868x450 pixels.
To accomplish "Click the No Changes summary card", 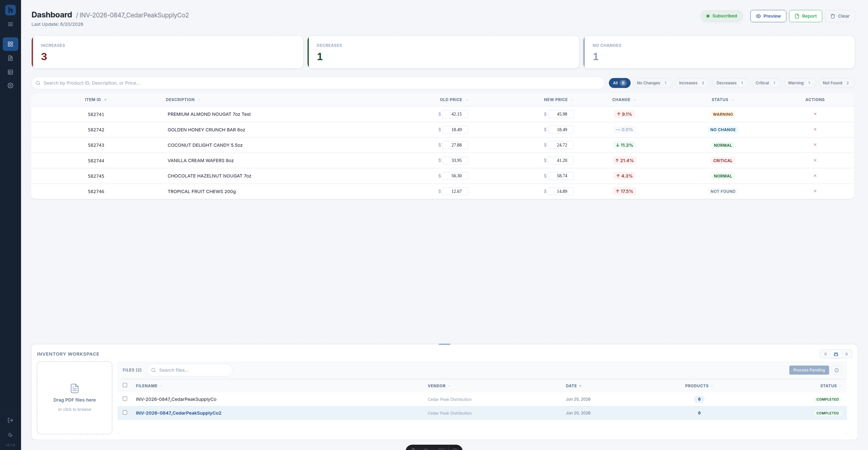I will coord(719,52).
